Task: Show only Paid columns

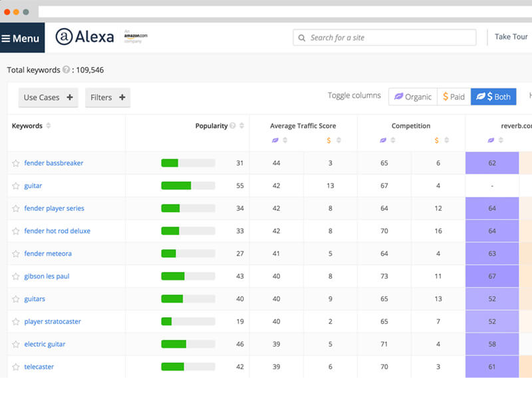Action: coord(454,96)
